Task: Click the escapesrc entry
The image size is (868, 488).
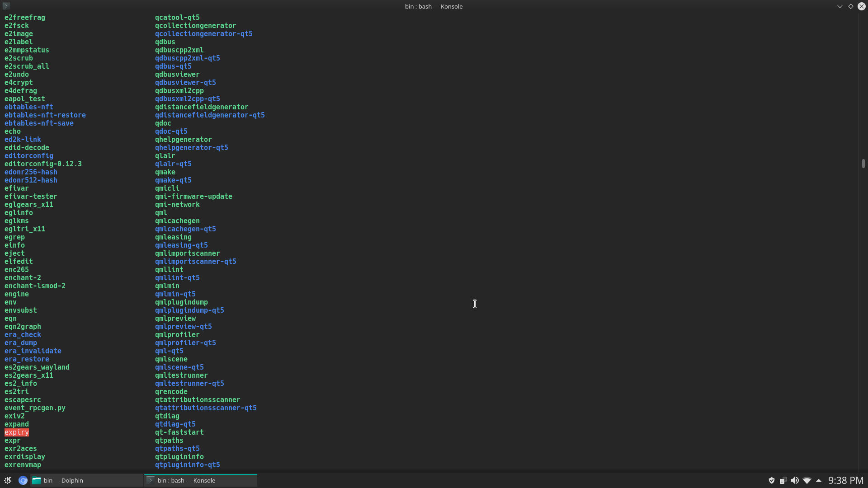Action: (x=23, y=400)
